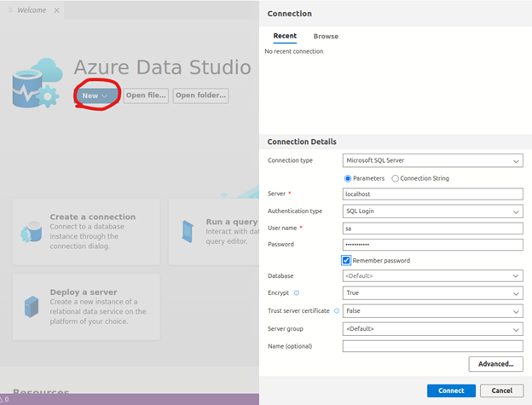The height and width of the screenshot is (405, 532).
Task: Expand the Authentication type dropdown
Action: [x=432, y=211]
